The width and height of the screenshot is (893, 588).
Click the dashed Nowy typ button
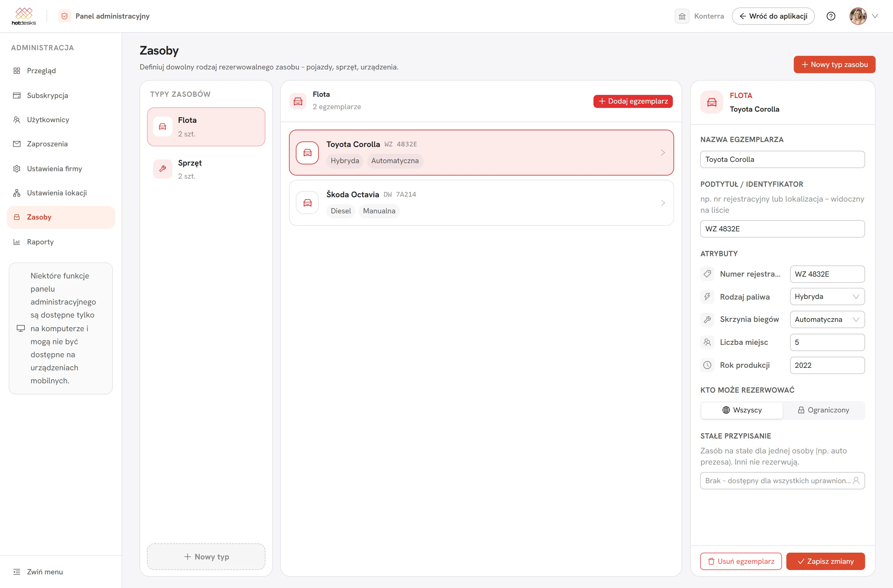[x=206, y=556]
